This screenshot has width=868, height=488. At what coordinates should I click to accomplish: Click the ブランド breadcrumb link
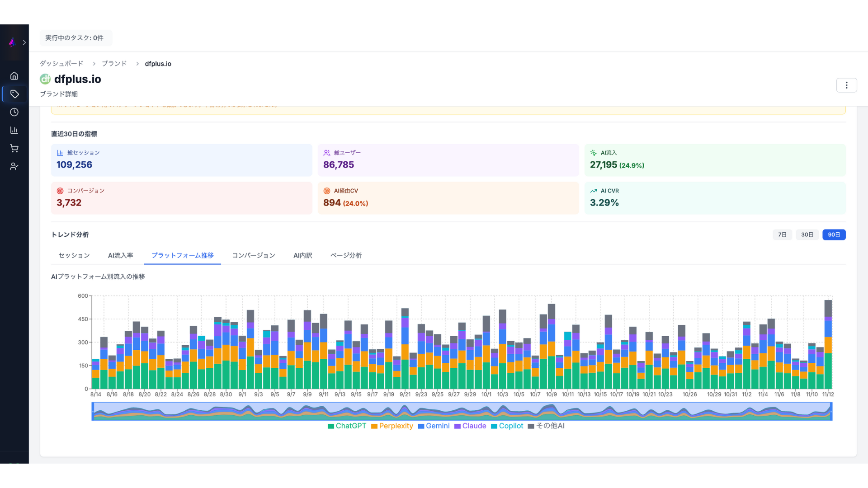(x=114, y=64)
